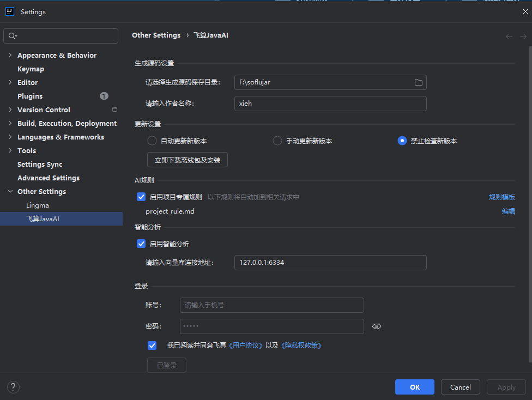Click the forward navigation arrow
This screenshot has width=532, height=400.
click(523, 37)
